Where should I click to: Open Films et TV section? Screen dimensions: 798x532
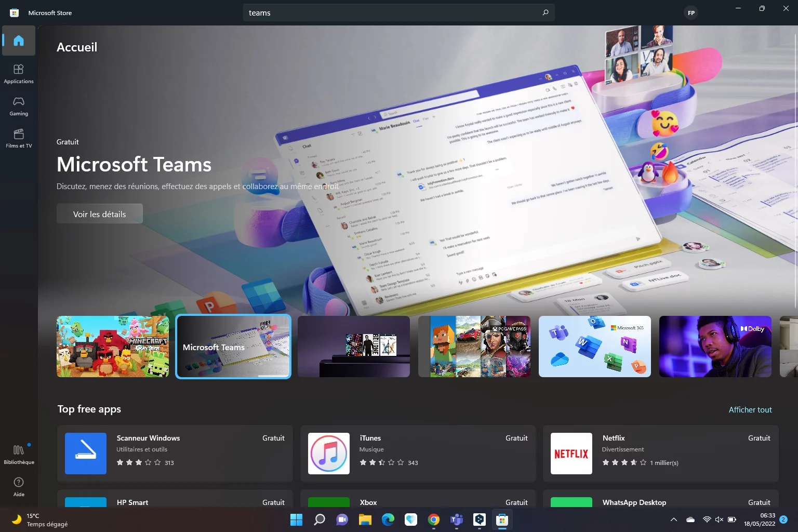point(19,138)
